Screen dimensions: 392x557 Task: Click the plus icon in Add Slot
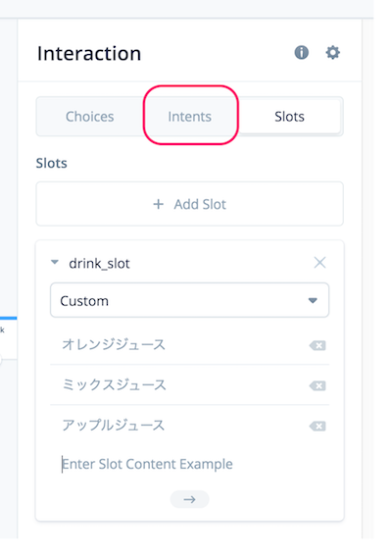159,204
